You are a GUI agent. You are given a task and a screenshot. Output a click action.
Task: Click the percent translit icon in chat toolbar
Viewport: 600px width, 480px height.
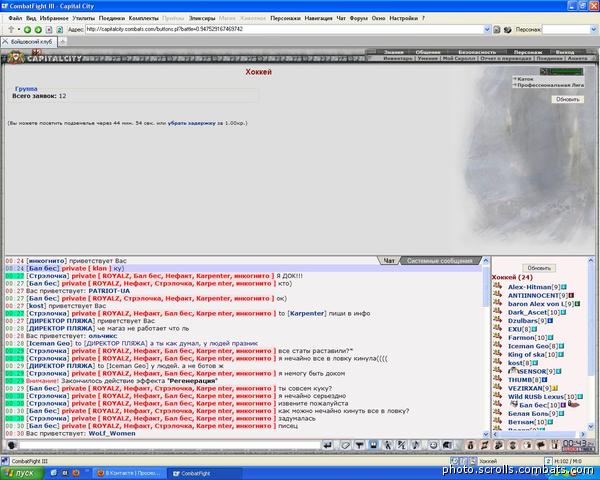401,445
